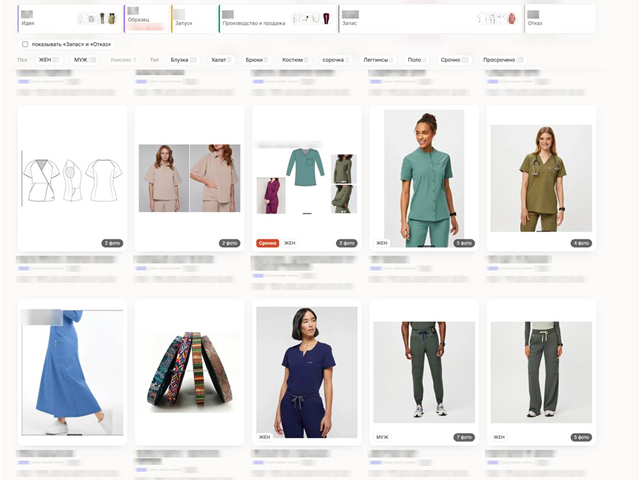Image resolution: width=640 pixels, height=480 pixels.
Task: Open the Производство и продажа stage tab
Action: (277, 19)
